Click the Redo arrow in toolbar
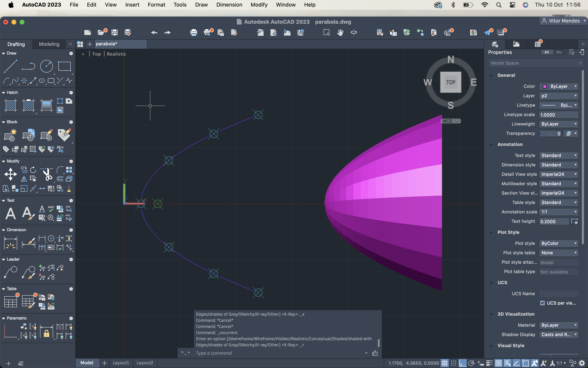588x368 pixels. pos(168,32)
